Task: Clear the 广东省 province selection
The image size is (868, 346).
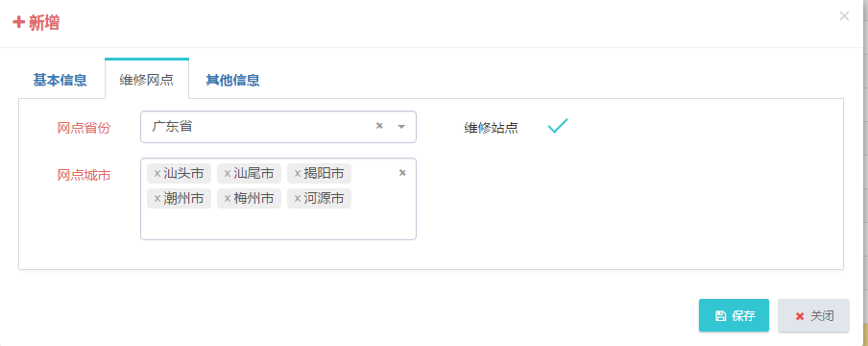Action: click(x=379, y=125)
